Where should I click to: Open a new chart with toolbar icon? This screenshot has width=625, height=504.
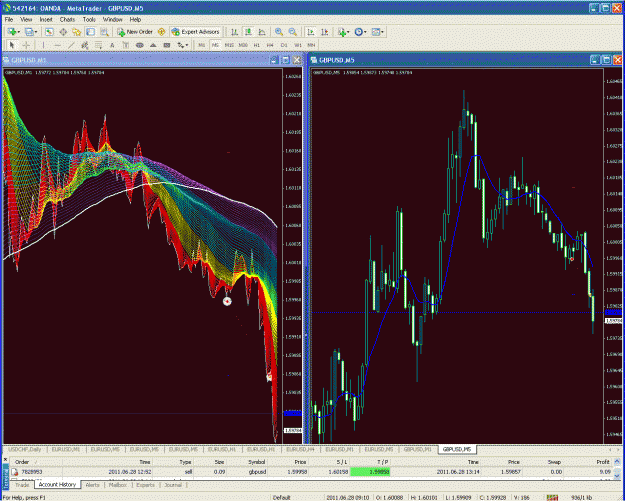click(11, 32)
